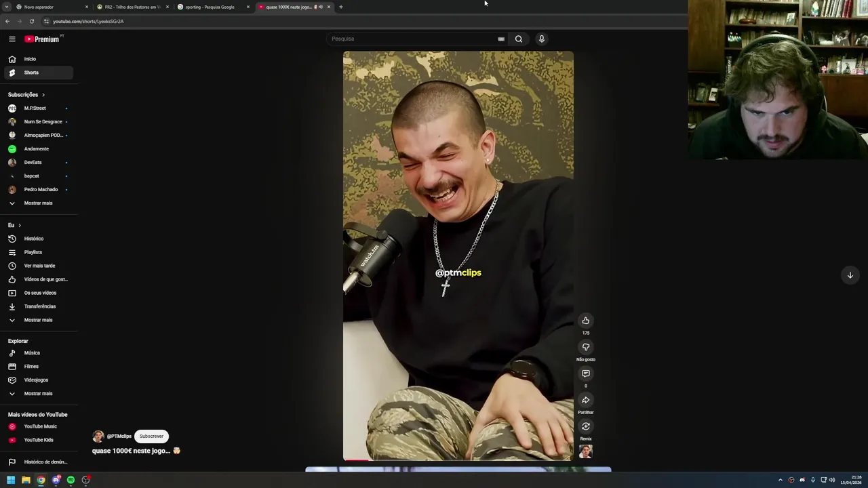The width and height of the screenshot is (868, 488).
Task: Open Música under Explorar
Action: (38, 353)
